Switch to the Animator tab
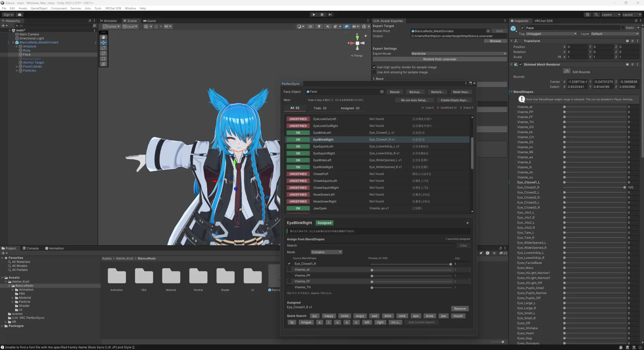Screen dimensions: 644x350 [x=109, y=21]
